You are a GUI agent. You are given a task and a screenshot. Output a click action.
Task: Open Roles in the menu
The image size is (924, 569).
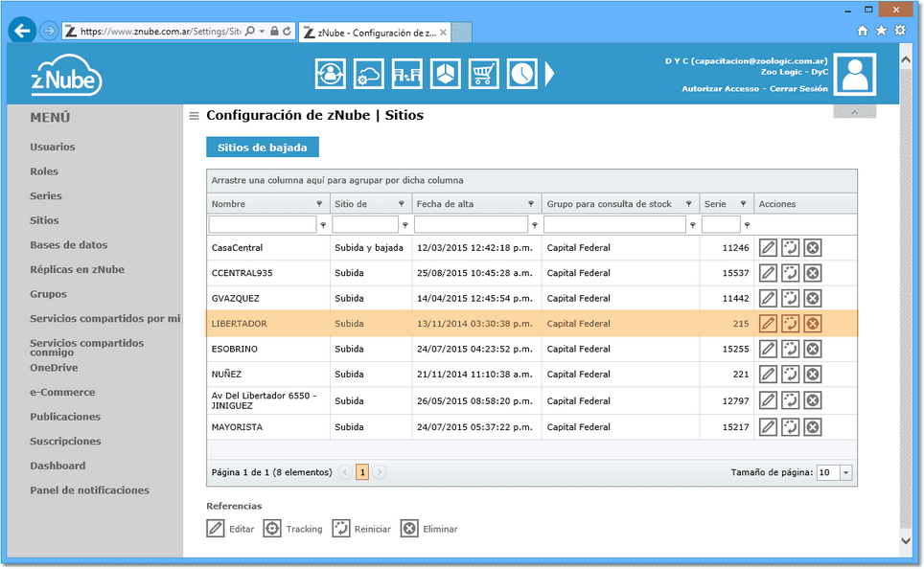pos(44,171)
